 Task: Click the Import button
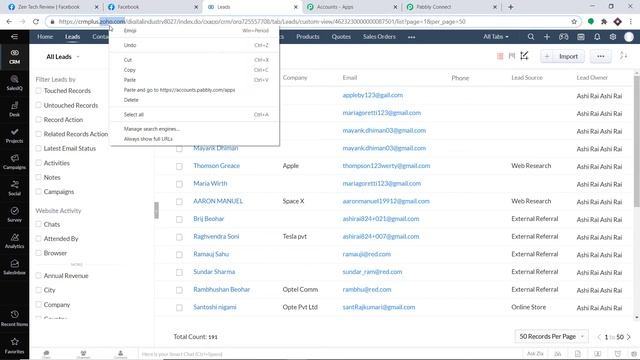(x=569, y=56)
